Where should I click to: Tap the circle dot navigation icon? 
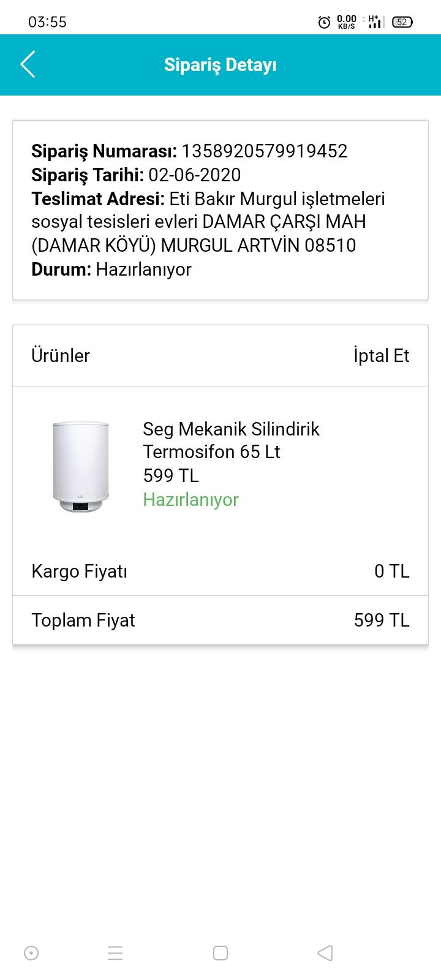pos(31,953)
